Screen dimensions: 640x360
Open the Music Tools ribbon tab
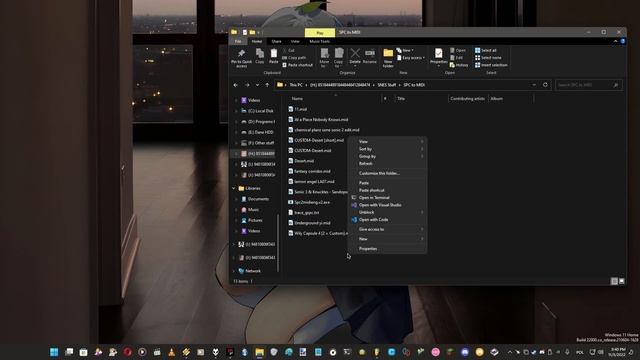[x=320, y=41]
